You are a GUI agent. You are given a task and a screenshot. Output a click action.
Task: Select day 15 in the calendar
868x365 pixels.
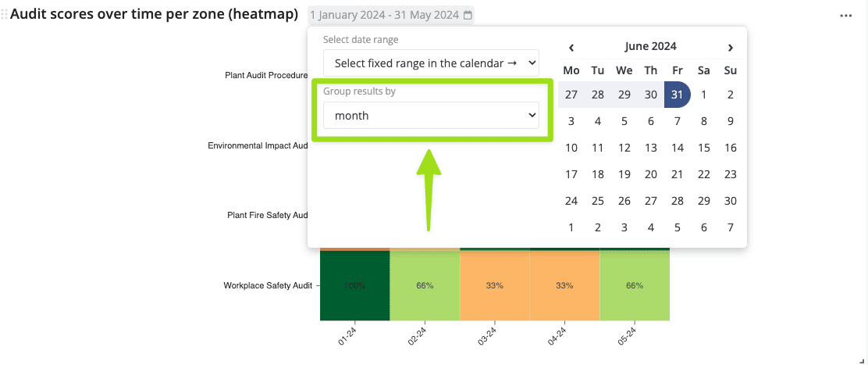[703, 148]
